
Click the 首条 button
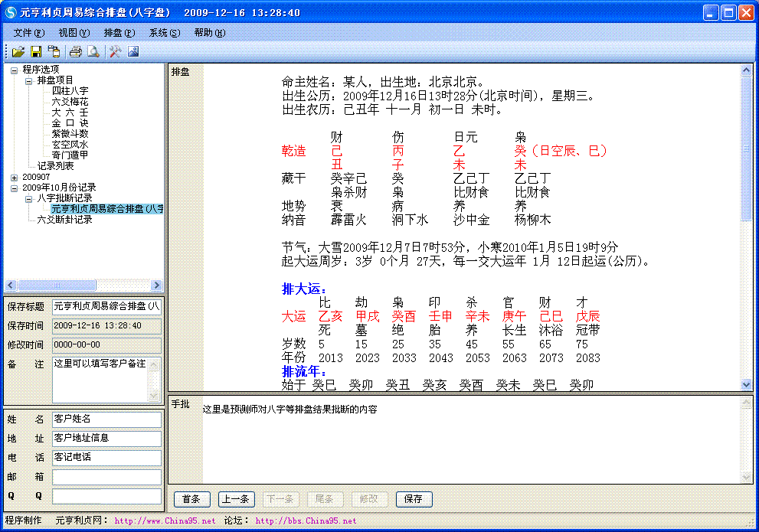pos(191,499)
